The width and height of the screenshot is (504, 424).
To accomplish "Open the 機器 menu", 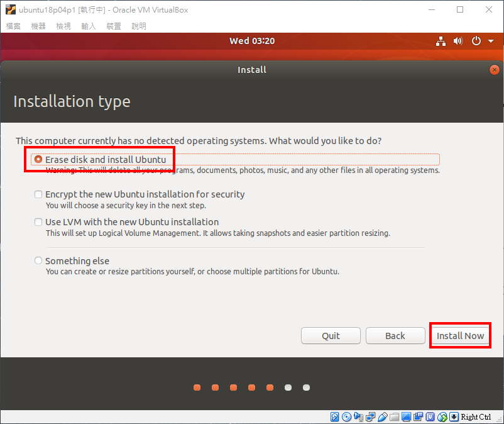I will (38, 26).
